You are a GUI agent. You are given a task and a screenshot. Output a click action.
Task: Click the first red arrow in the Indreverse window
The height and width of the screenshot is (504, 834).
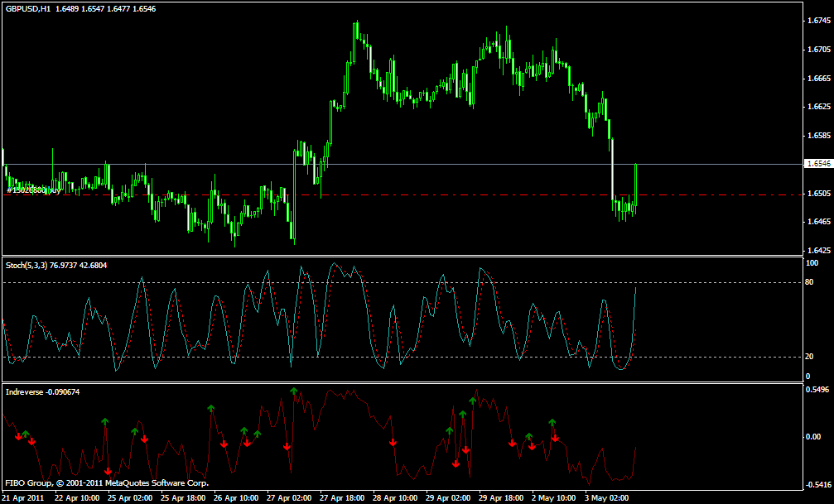coord(18,435)
